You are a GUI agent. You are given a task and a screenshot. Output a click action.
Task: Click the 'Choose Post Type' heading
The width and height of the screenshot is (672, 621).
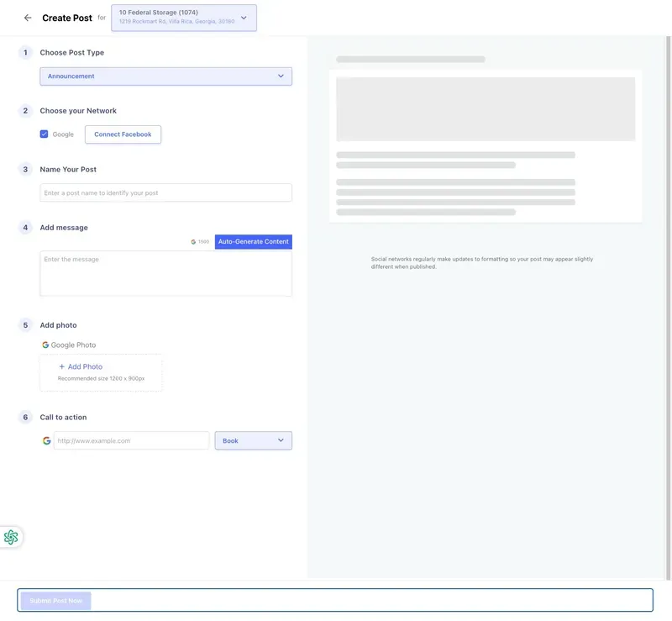[72, 52]
